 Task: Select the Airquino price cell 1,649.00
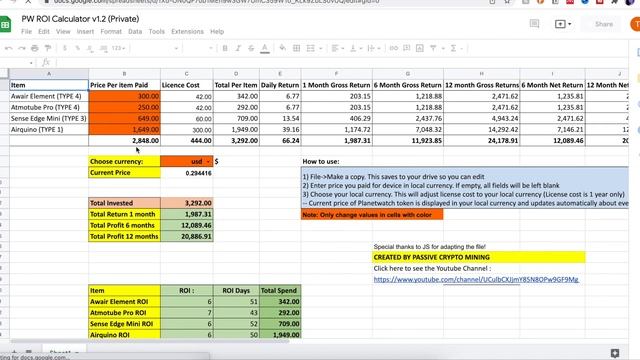(124, 129)
